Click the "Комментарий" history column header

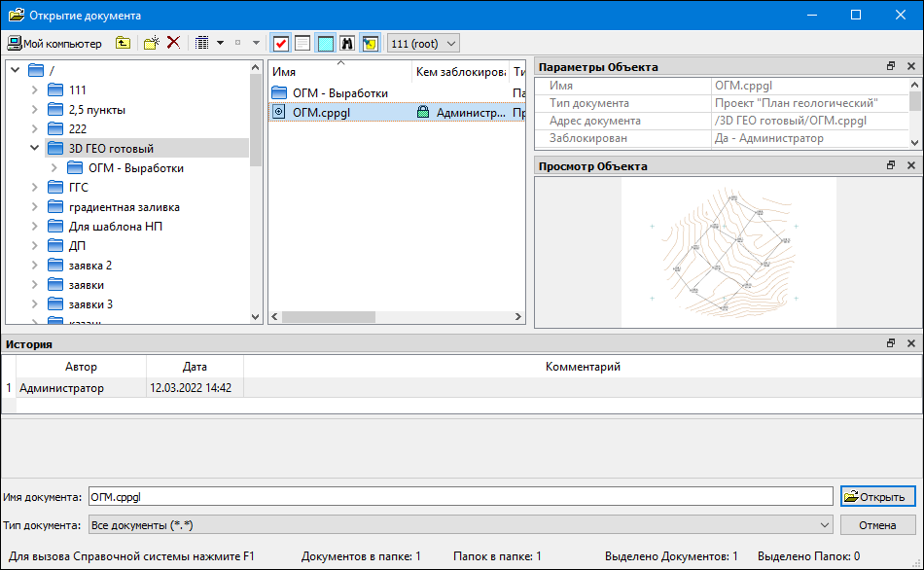tap(583, 367)
